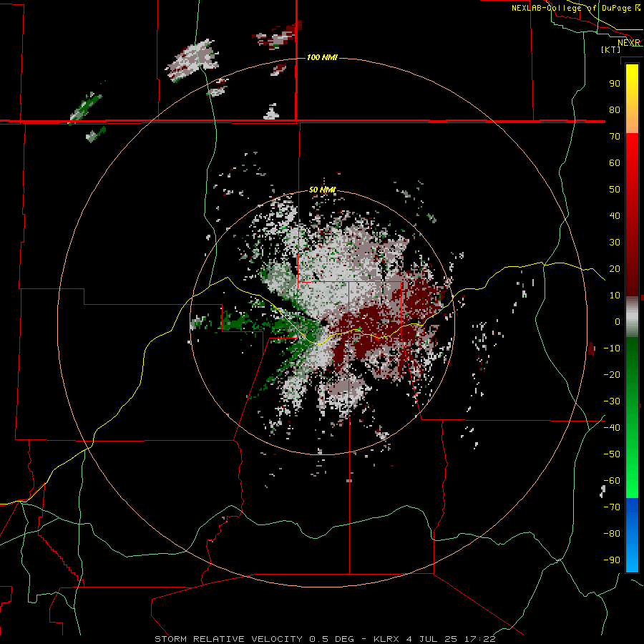Viewport: 644px width, 644px height.
Task: Click the 40 value on velocity scale
Action: (x=615, y=216)
